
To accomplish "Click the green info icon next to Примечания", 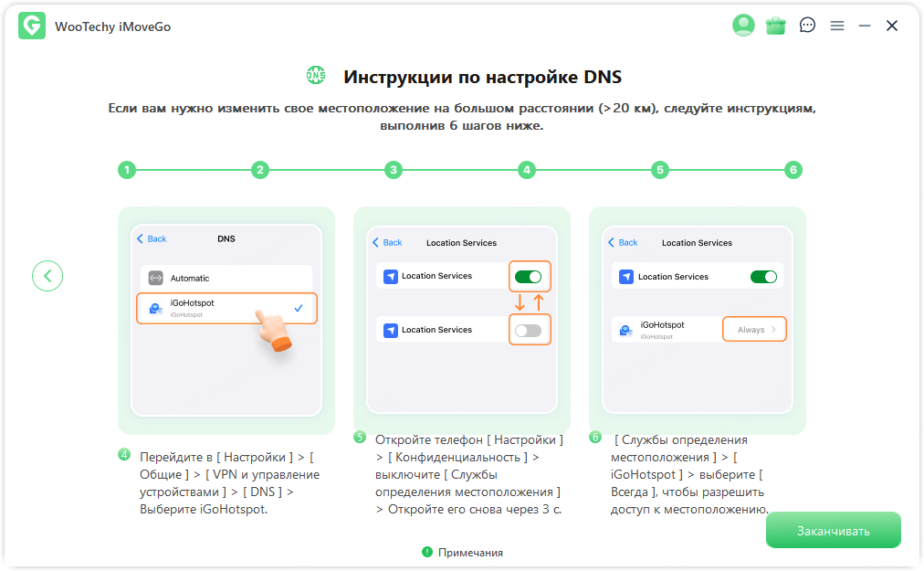I will pyautogui.click(x=428, y=552).
